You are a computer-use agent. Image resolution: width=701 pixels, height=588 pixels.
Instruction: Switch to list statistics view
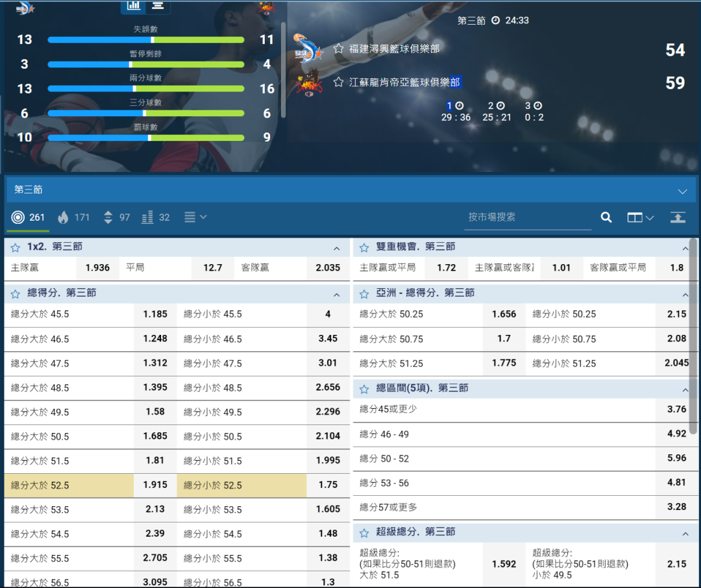pos(158,6)
